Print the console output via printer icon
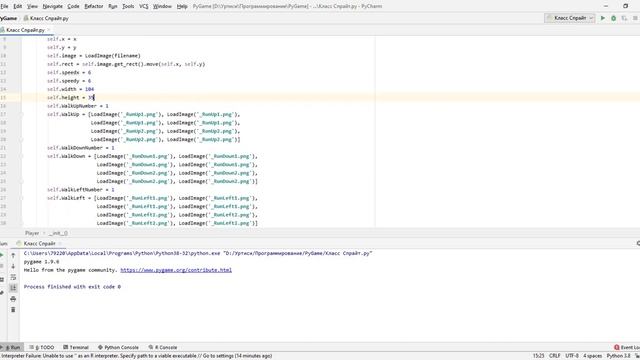Viewport: 640px width, 360px height. click(13, 299)
